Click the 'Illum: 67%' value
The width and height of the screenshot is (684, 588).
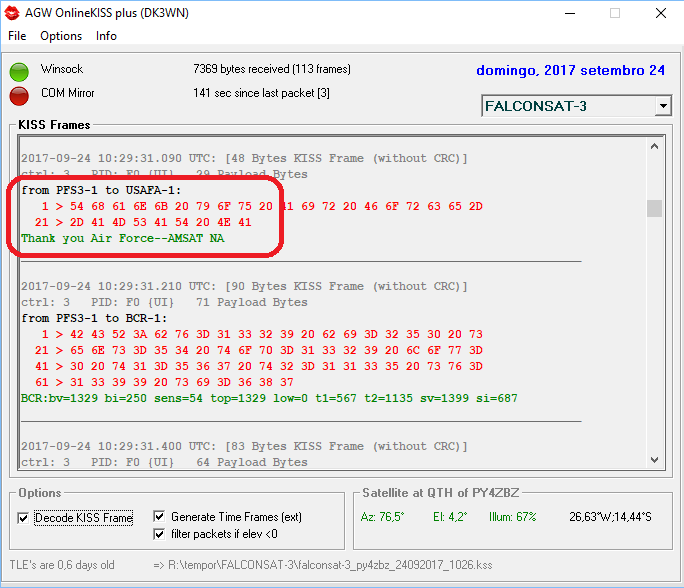click(513, 517)
